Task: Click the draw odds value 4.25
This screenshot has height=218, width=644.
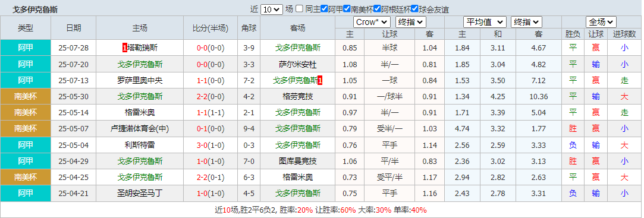Action: (x=498, y=96)
